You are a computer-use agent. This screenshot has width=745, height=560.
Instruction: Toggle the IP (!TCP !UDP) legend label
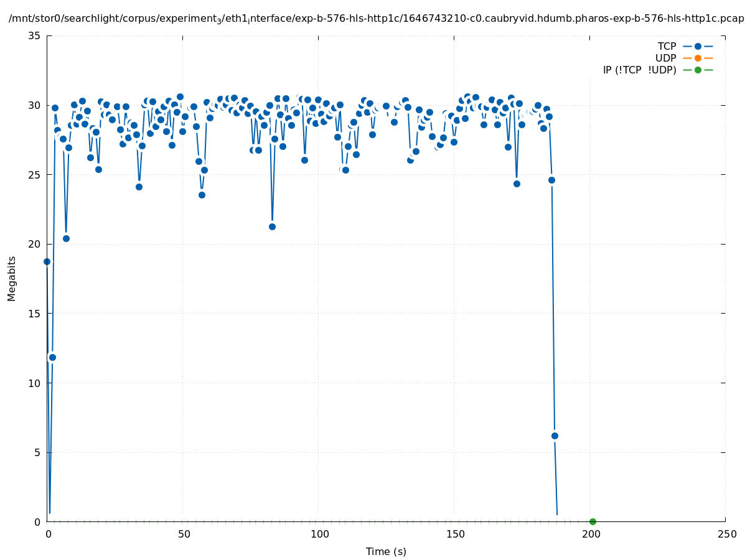point(639,70)
